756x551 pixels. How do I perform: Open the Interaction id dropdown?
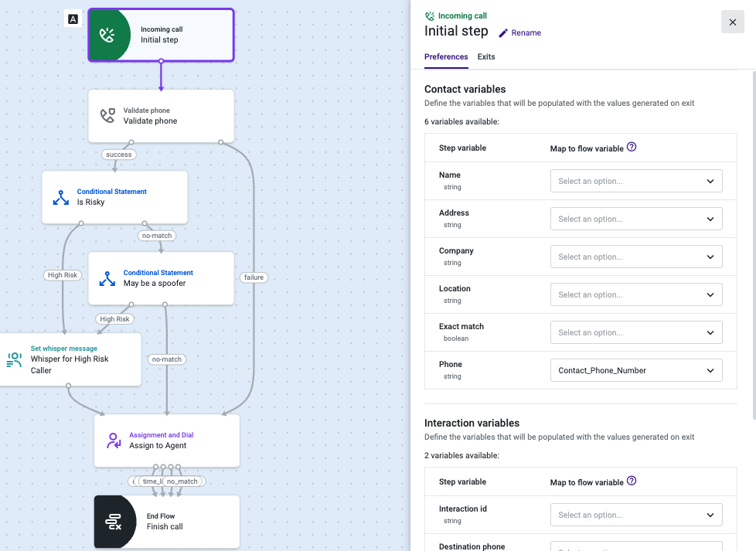click(x=636, y=515)
